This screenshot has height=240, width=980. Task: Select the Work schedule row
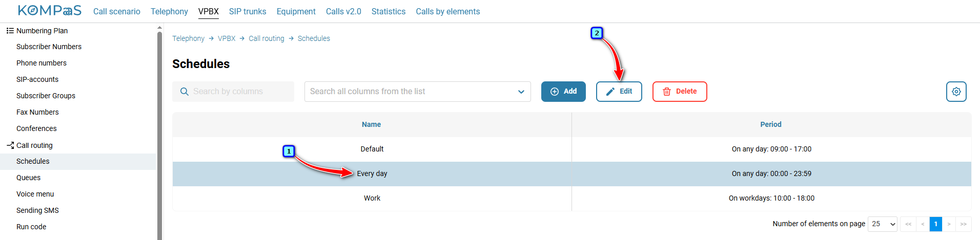(571, 198)
